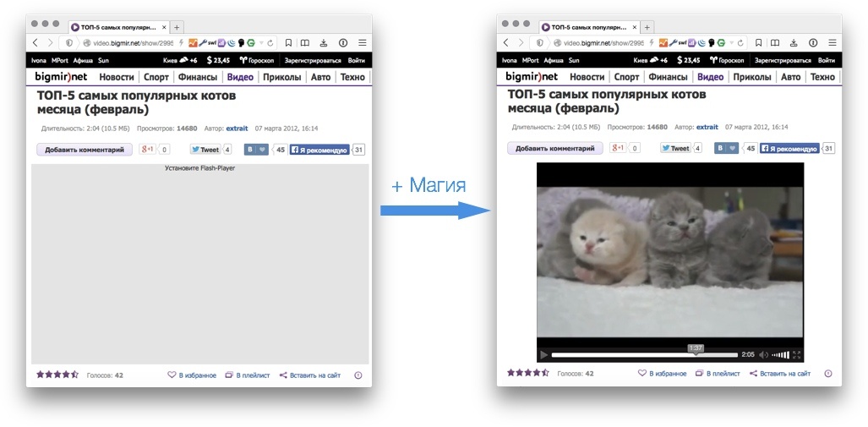
Task: Open Финансы section in the left window
Action: tap(198, 77)
